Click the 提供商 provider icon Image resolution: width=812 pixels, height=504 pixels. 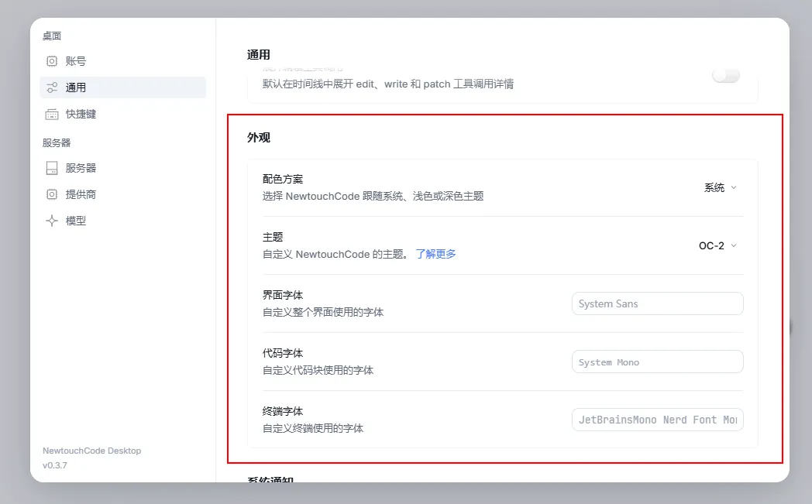pos(52,194)
